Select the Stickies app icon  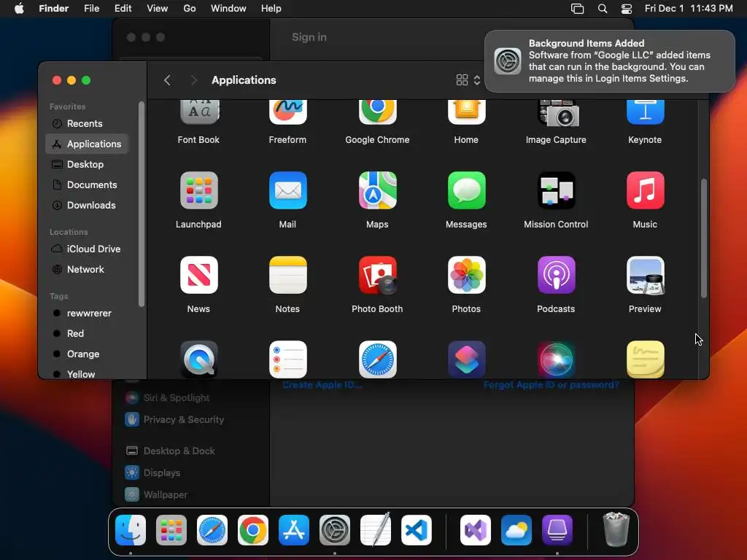click(645, 359)
